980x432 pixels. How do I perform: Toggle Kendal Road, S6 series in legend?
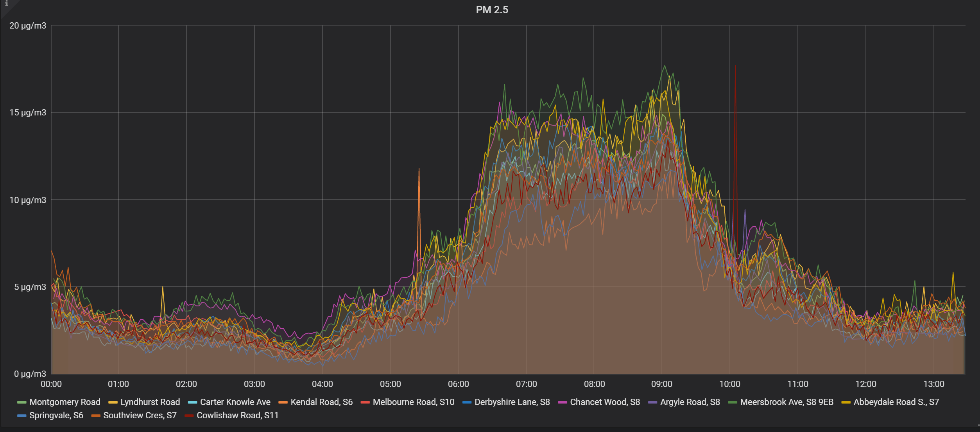click(x=322, y=402)
